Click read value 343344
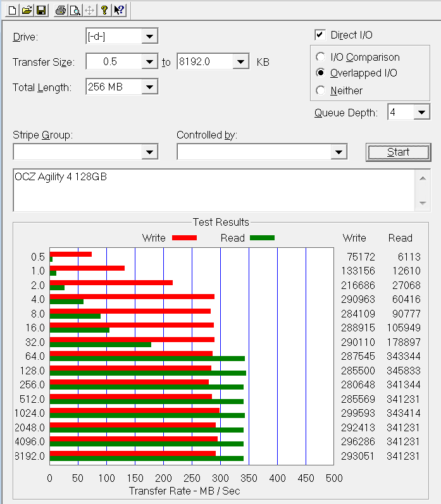 click(404, 356)
